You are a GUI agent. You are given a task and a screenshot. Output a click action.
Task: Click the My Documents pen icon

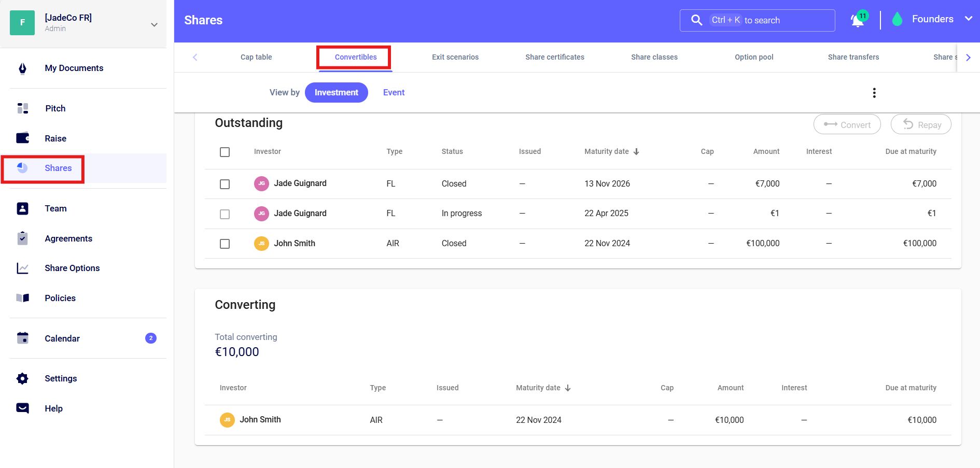point(22,68)
